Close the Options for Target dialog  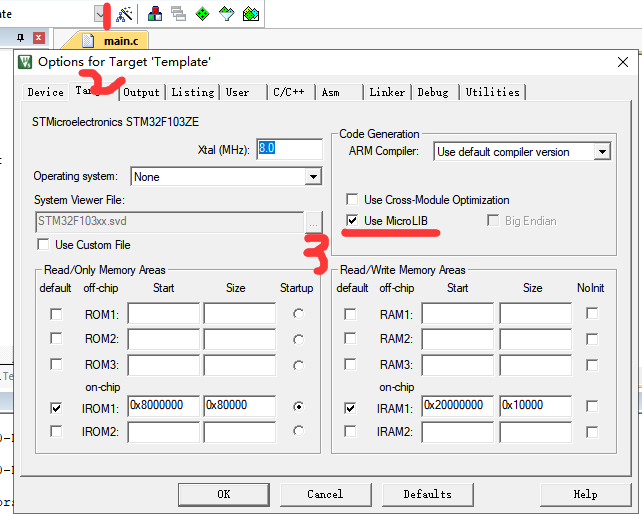click(x=623, y=62)
